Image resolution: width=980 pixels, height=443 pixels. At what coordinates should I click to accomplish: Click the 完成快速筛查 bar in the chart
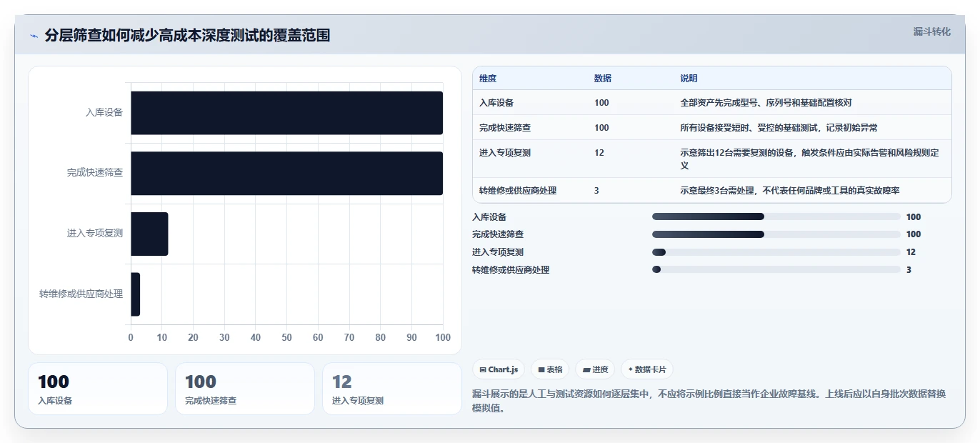286,173
